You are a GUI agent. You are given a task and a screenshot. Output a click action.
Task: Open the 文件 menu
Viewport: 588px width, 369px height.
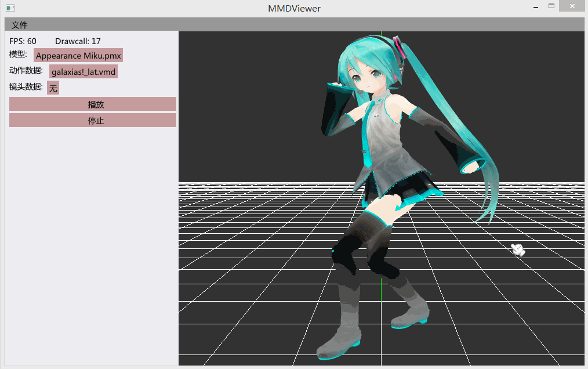coord(20,25)
